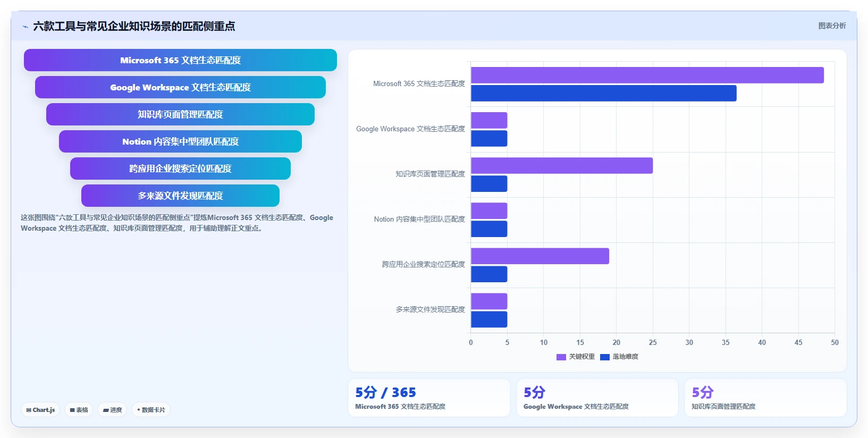Click the Google Workspace 文档生态匹配度 axis label

pyautogui.click(x=410, y=129)
